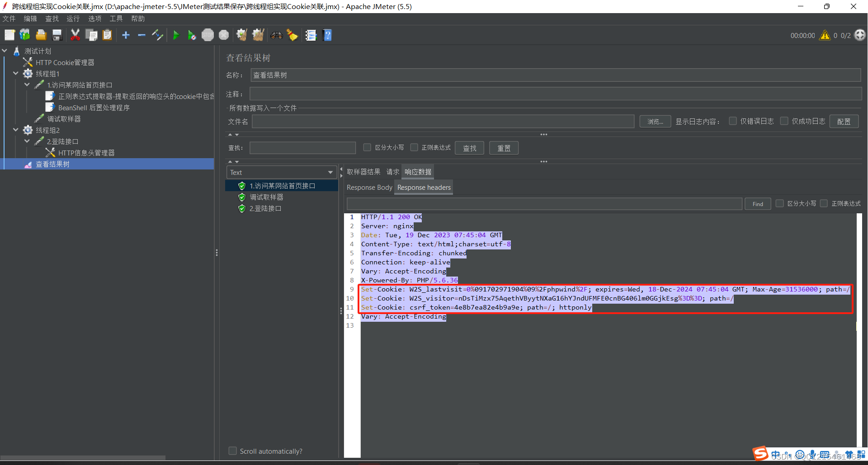Start the test with green play icon
Image resolution: width=868 pixels, height=465 pixels.
pyautogui.click(x=176, y=35)
